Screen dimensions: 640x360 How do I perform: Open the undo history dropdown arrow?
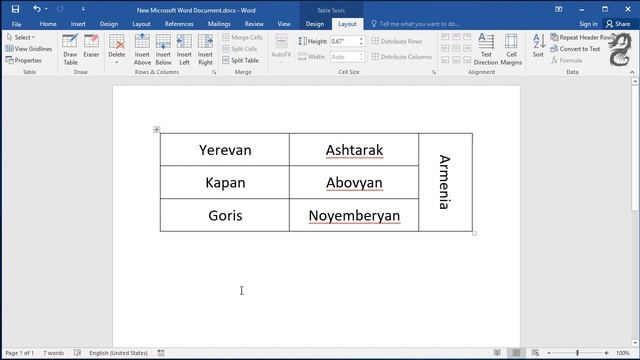(46, 9)
